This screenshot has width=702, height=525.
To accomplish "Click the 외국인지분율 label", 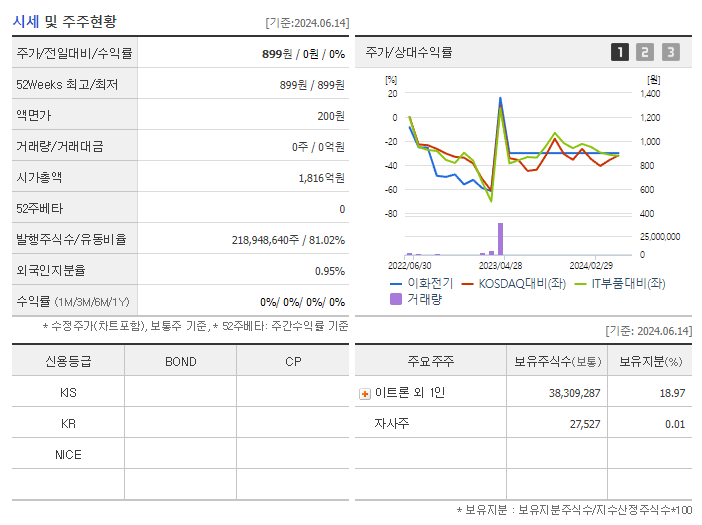I will point(51,270).
